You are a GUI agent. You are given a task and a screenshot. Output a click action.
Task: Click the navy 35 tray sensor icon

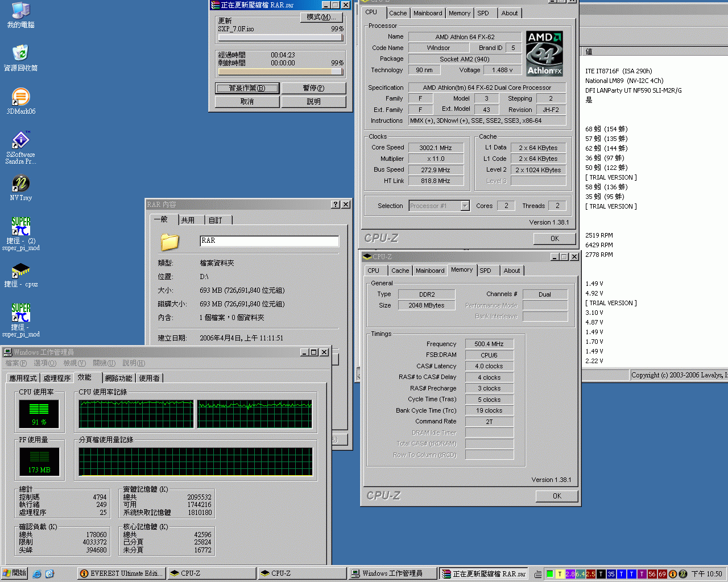611,574
